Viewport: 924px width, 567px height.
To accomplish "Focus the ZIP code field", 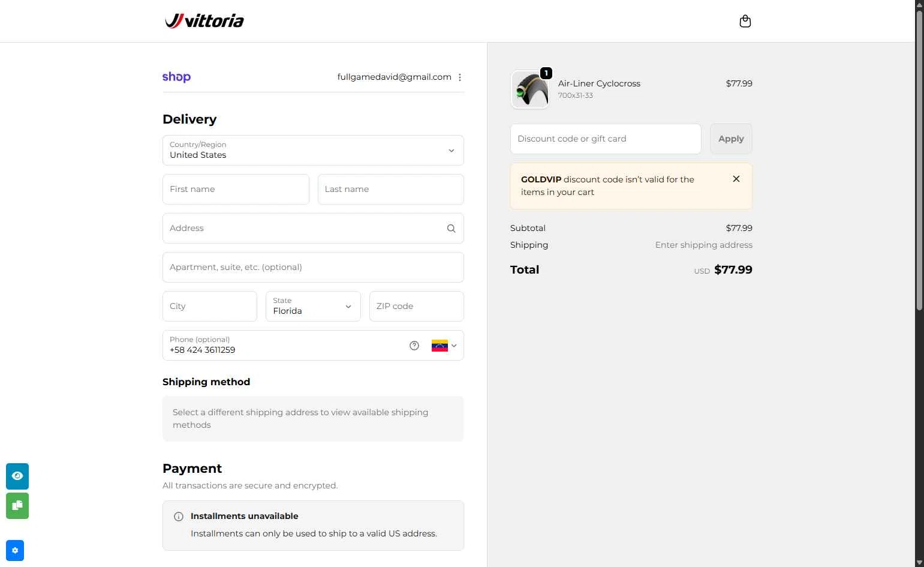I will (x=417, y=306).
